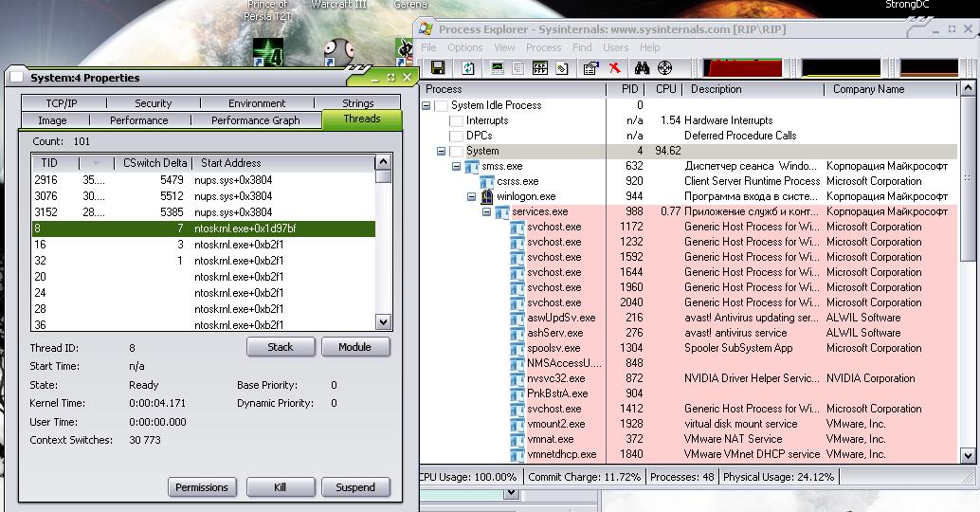Click the Refresh Now toolbar icon

coord(468,68)
